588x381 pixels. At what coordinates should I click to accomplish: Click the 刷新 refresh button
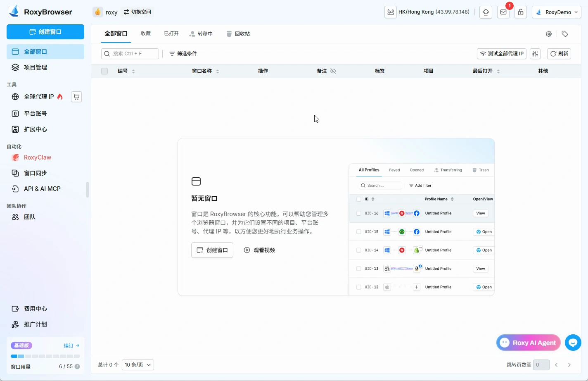click(x=559, y=54)
